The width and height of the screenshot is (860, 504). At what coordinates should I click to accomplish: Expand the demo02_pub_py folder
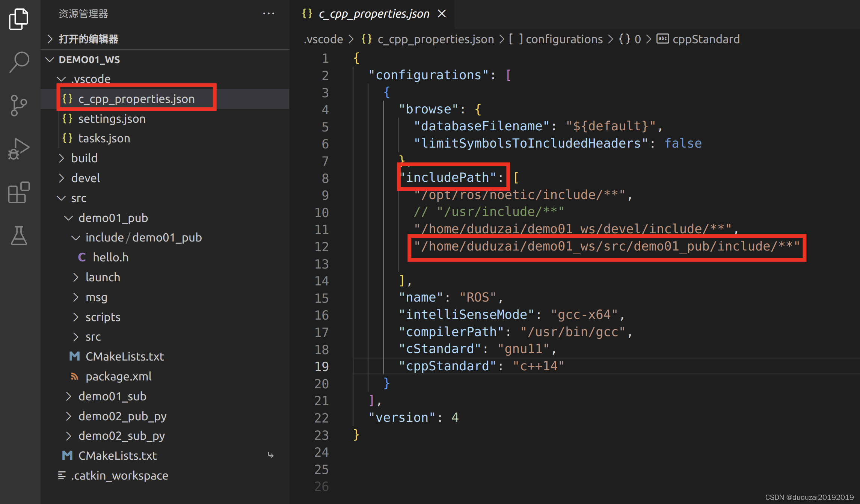click(165, 416)
